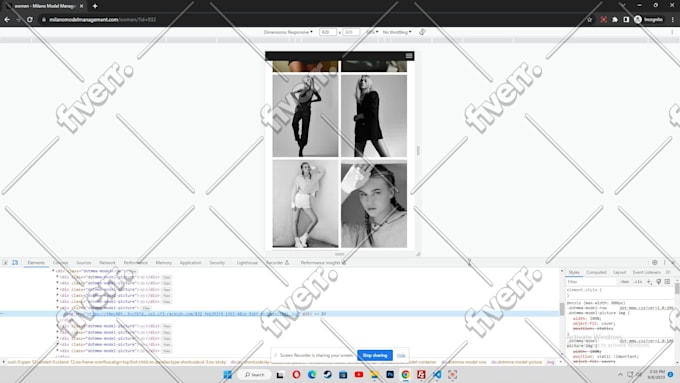Viewport: 680px width, 383px height.
Task: Select div.dotmma-model-picture in breadcrumb
Action: (x=517, y=362)
